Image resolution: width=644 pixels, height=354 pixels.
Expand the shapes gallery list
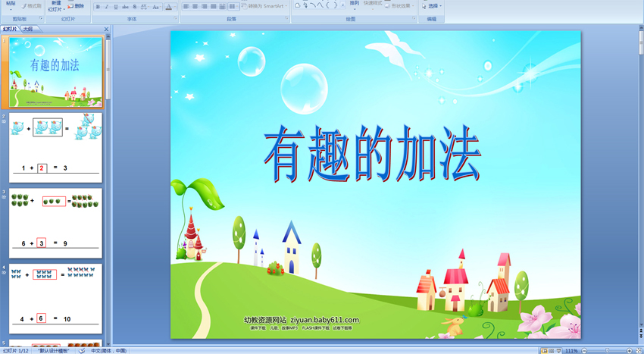pos(342,6)
